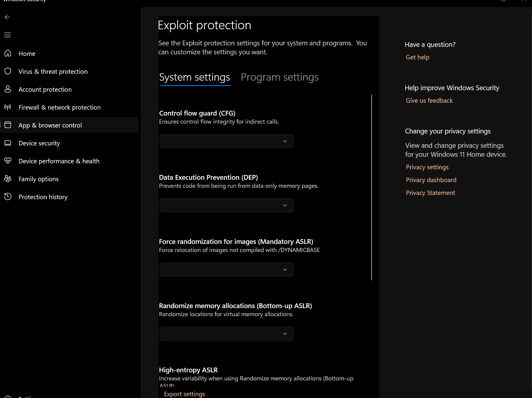This screenshot has width=532, height=398.
Task: Open the Bottom-up ASLR dropdown
Action: tap(226, 334)
